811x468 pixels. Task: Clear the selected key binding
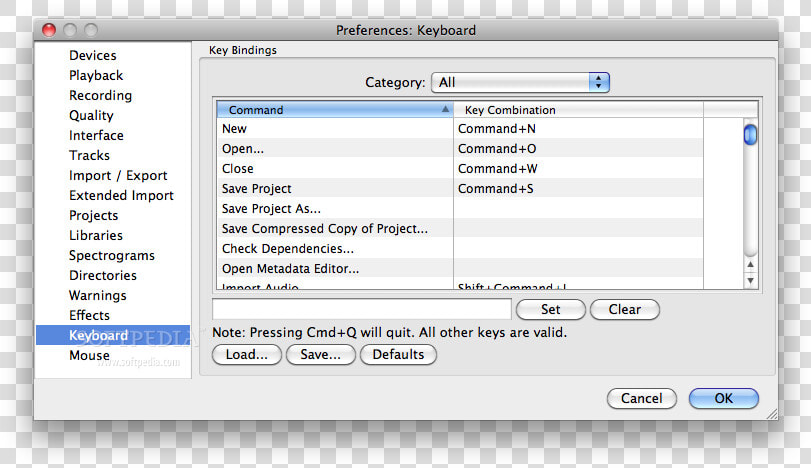[x=625, y=309]
